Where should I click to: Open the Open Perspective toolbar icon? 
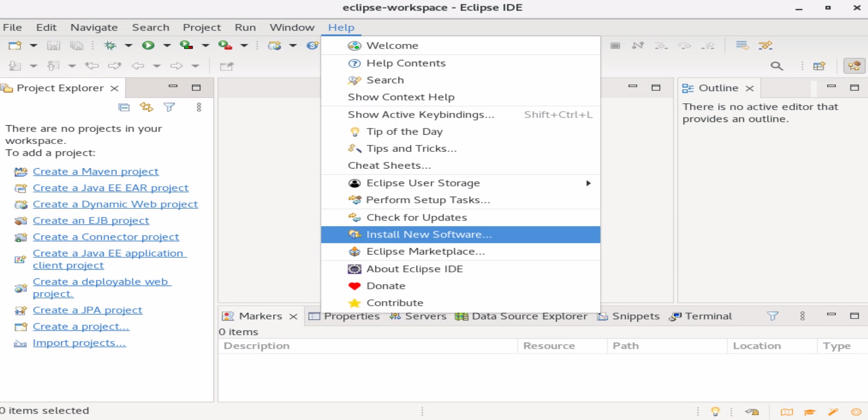click(x=819, y=66)
